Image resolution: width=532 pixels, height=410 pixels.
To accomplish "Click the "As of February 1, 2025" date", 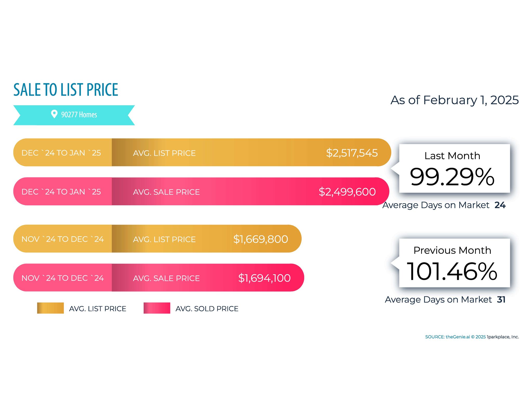I will pyautogui.click(x=454, y=100).
